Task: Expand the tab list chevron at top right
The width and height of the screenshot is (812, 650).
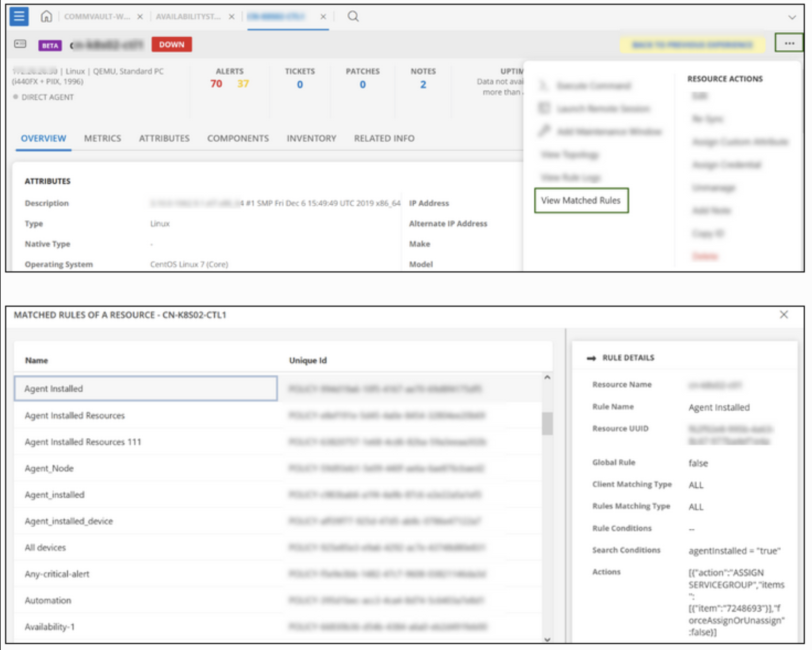Action: point(792,17)
